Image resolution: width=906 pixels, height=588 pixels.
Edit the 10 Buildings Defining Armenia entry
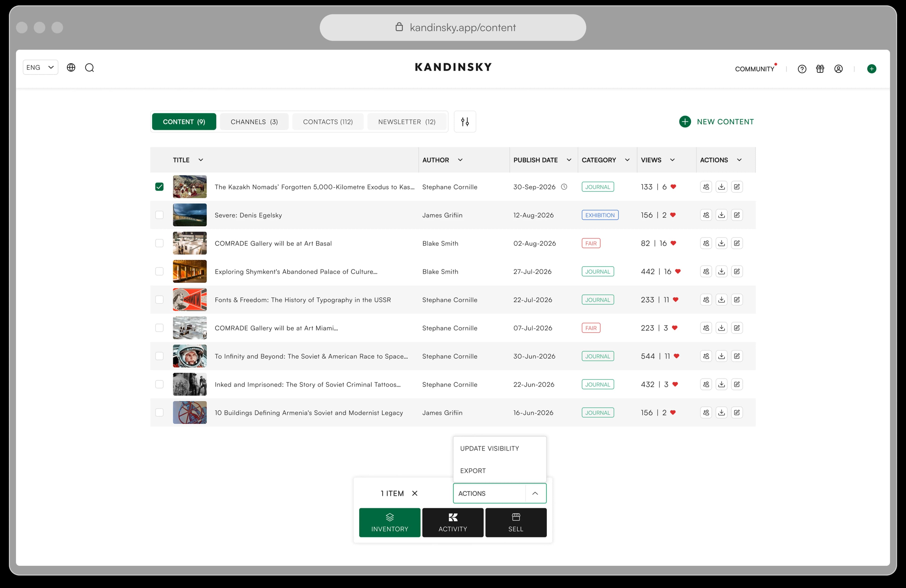pos(737,412)
